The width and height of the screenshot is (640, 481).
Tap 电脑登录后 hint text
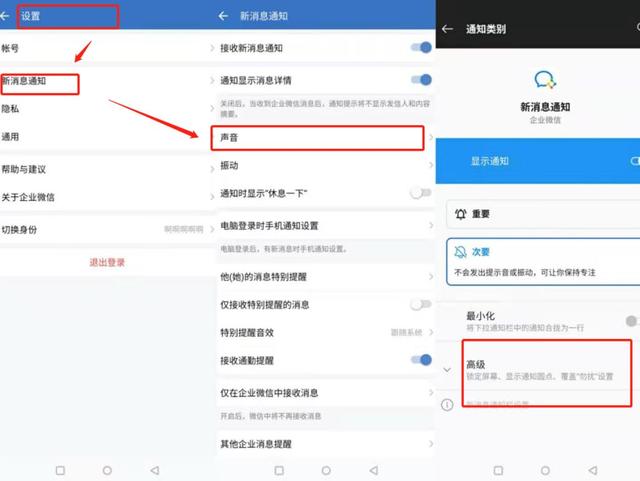coord(284,249)
